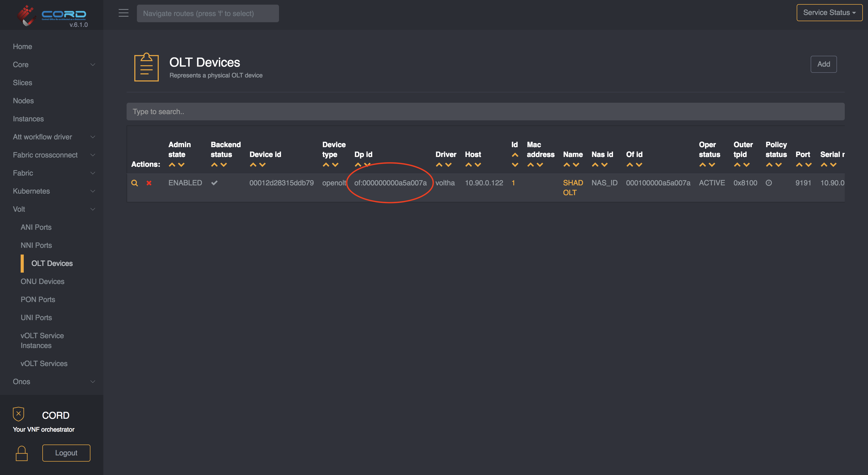Image resolution: width=868 pixels, height=475 pixels.
Task: Sort Oper status descending
Action: point(712,165)
